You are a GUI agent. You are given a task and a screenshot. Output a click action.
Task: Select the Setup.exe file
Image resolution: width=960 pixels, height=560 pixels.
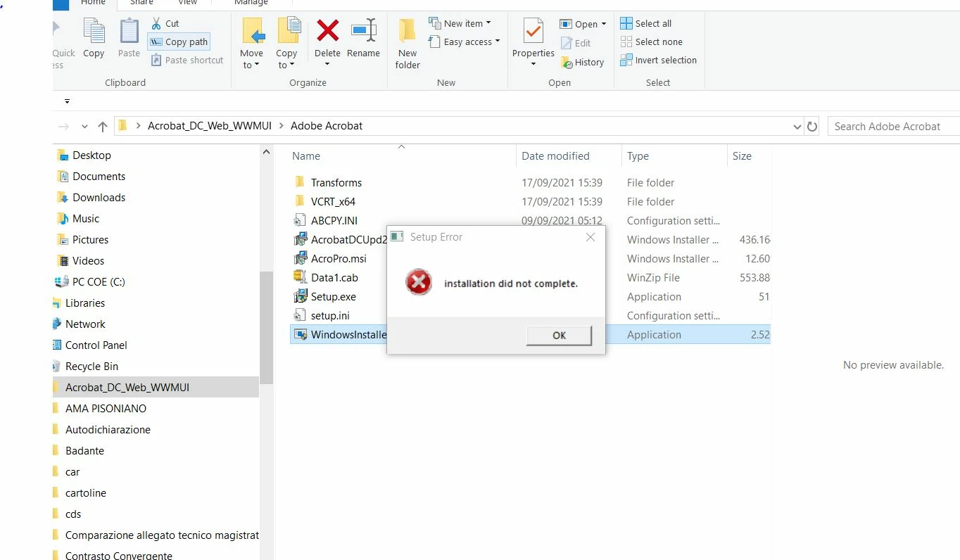pos(334,297)
